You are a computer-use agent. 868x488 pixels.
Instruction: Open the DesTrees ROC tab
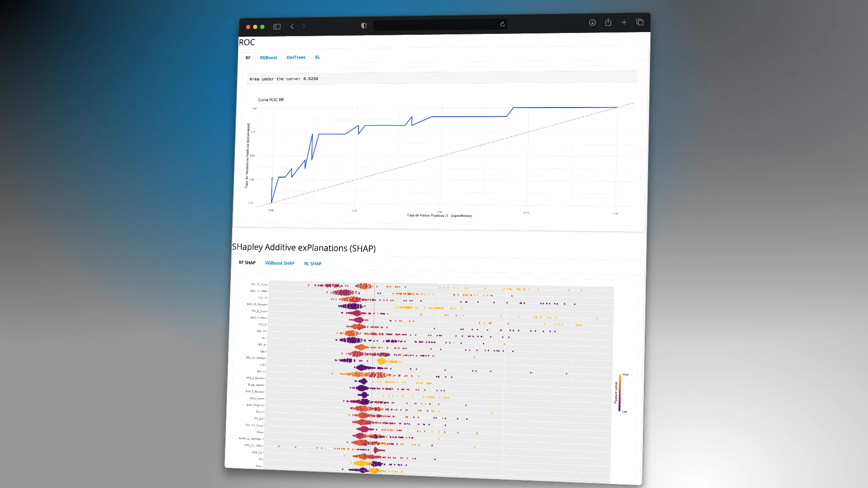(296, 57)
